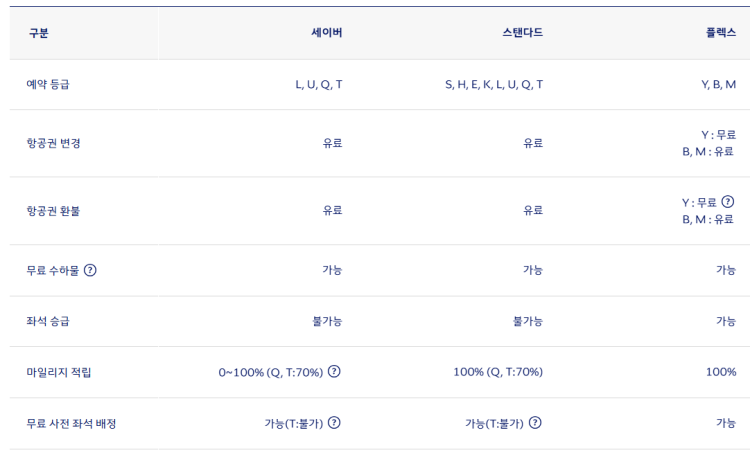Click the 구분 header cell

(x=38, y=33)
